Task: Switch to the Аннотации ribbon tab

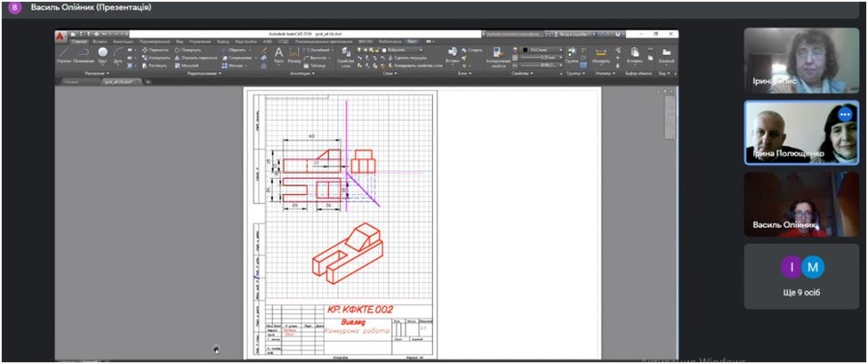Action: pos(123,41)
